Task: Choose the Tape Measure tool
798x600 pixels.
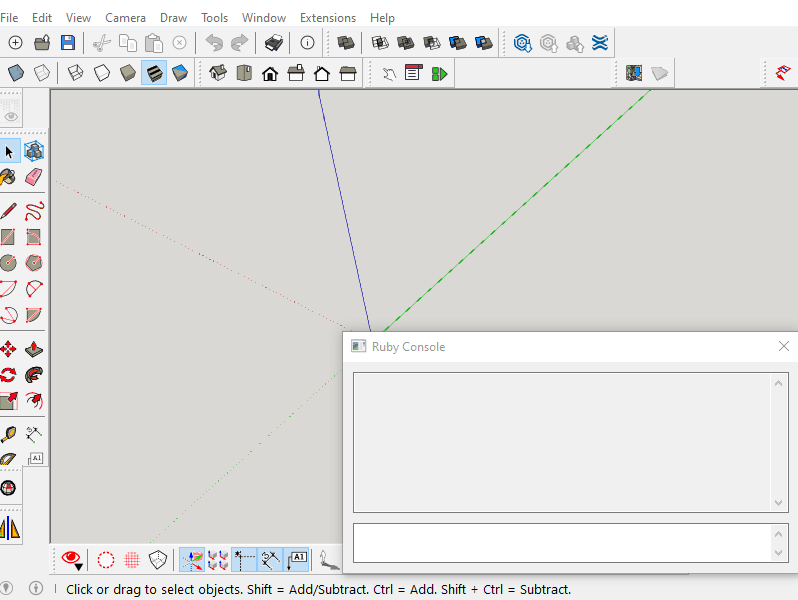Action: tap(8, 435)
